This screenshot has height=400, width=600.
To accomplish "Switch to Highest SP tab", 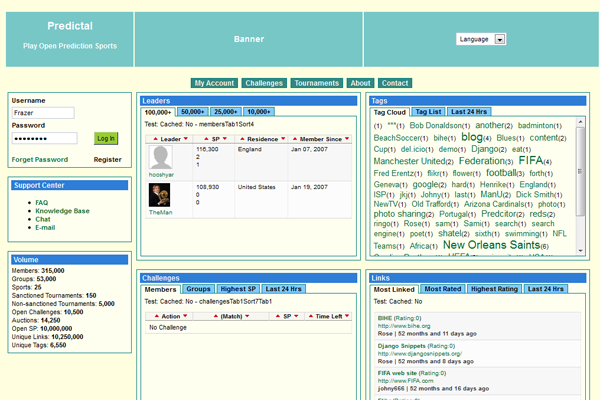I will coord(238,289).
